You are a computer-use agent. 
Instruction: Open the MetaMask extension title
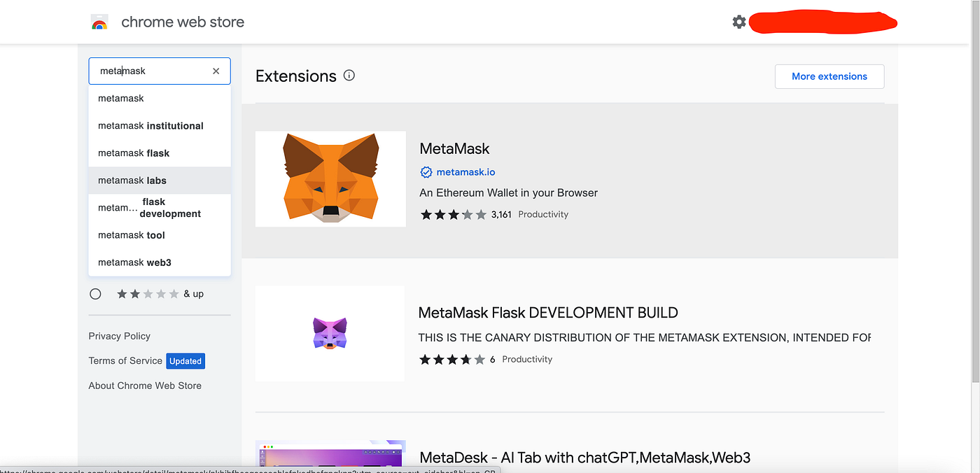454,148
